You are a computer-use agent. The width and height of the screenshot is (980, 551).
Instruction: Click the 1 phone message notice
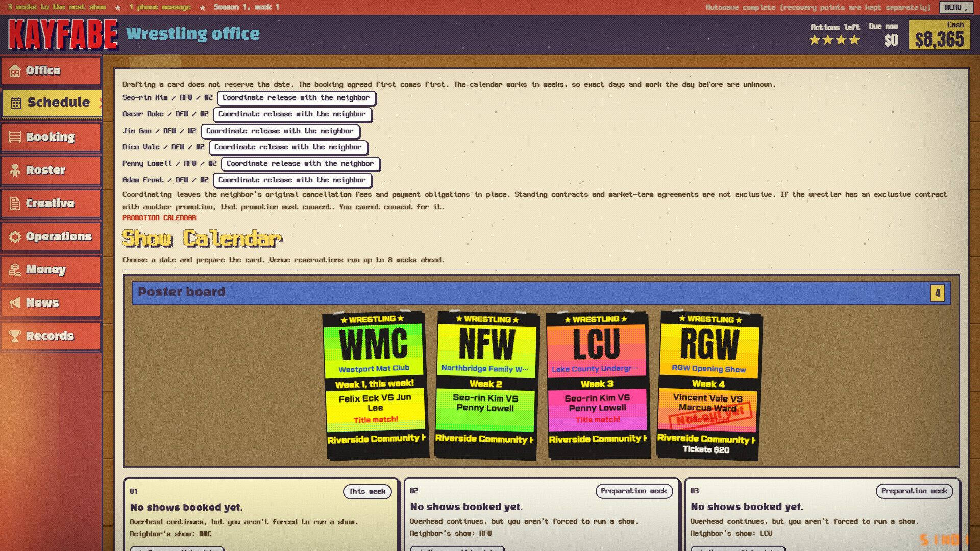tap(160, 7)
